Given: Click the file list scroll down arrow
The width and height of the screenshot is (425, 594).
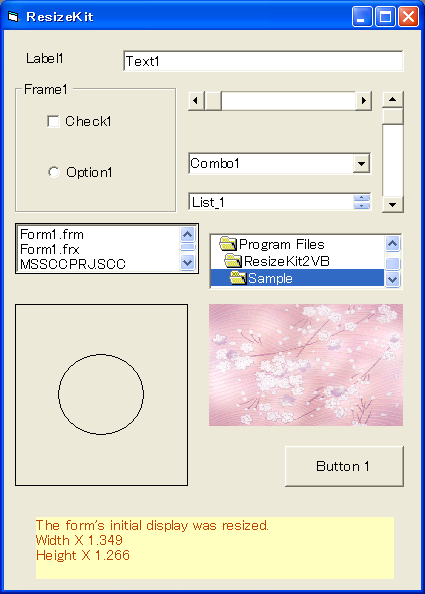Looking at the screenshot, I should (188, 262).
